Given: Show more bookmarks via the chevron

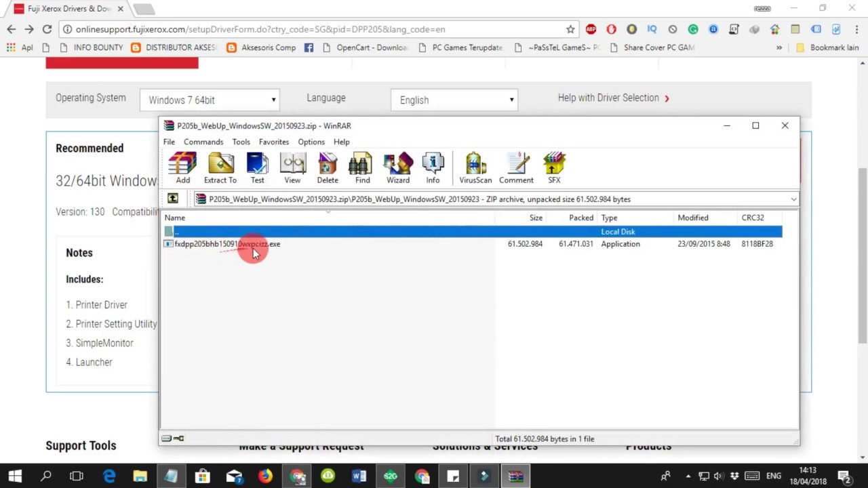Looking at the screenshot, I should click(779, 47).
